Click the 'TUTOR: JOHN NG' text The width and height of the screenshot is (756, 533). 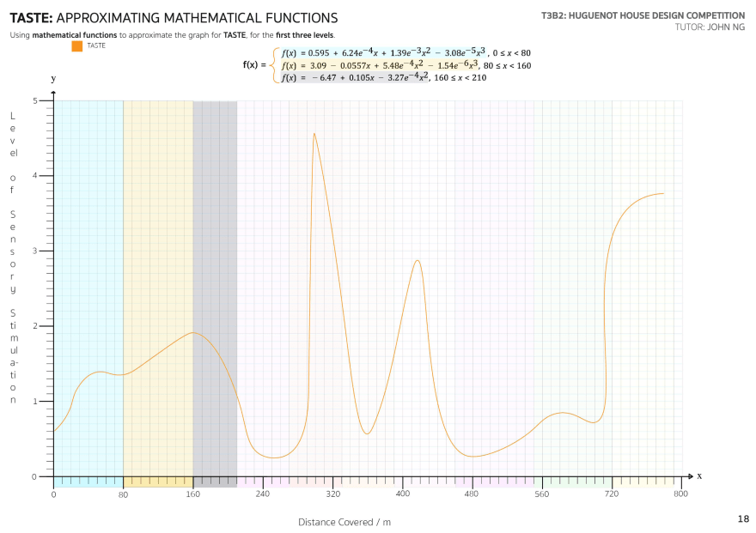pyautogui.click(x=710, y=27)
